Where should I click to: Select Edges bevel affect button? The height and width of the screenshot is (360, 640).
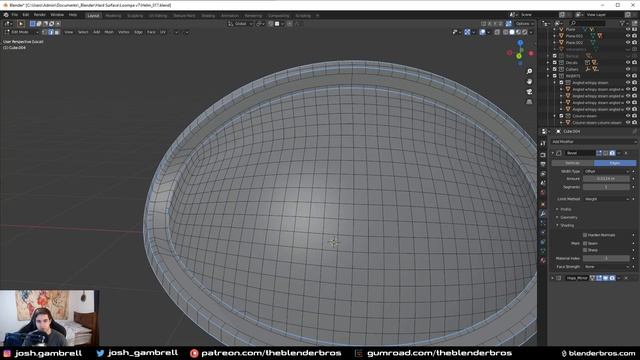point(615,163)
